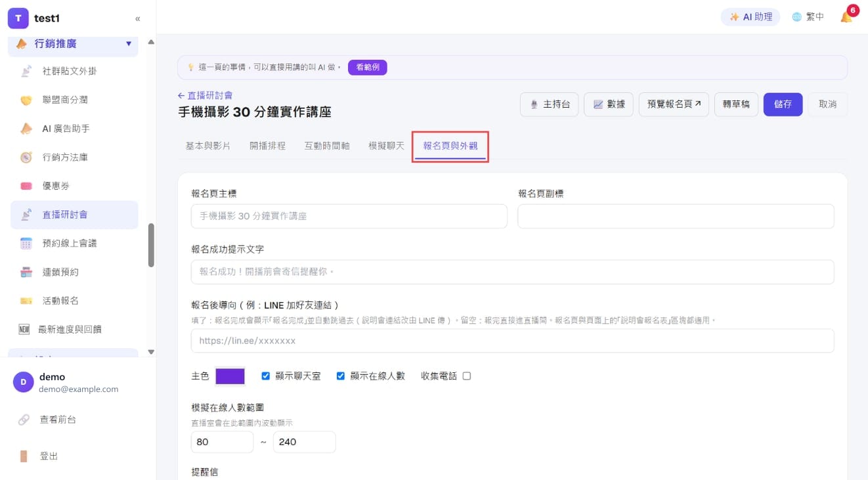868x480 pixels.
Task: Click the 優惠券 coupon icon
Action: pyautogui.click(x=26, y=186)
